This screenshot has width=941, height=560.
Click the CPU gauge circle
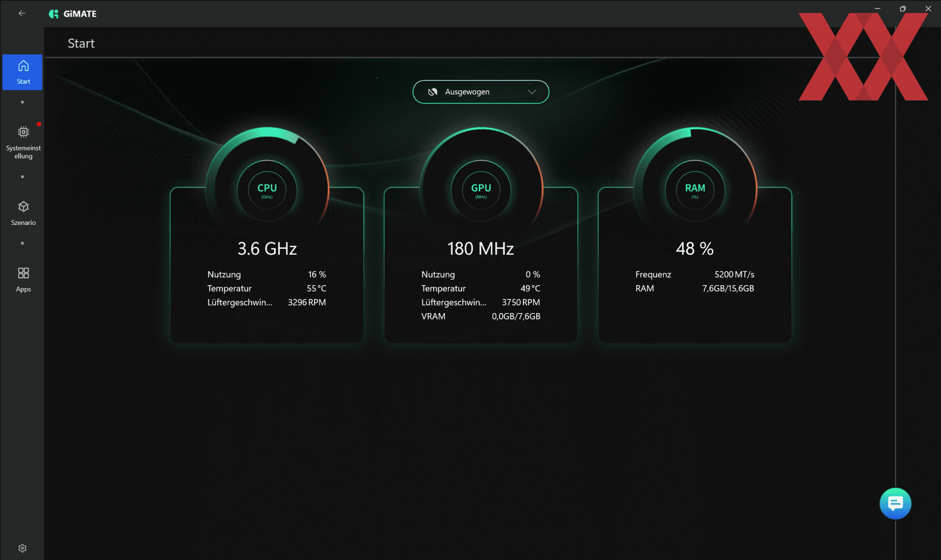coord(267,190)
